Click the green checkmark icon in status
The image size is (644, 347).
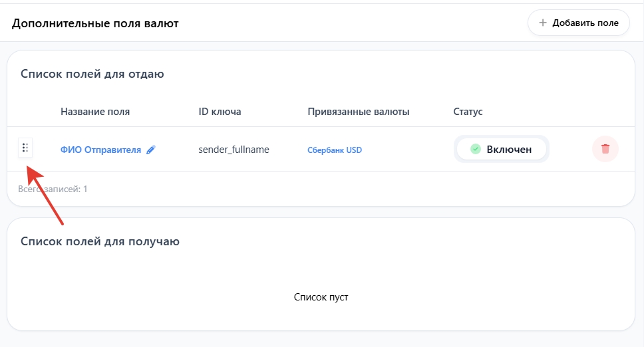(475, 149)
